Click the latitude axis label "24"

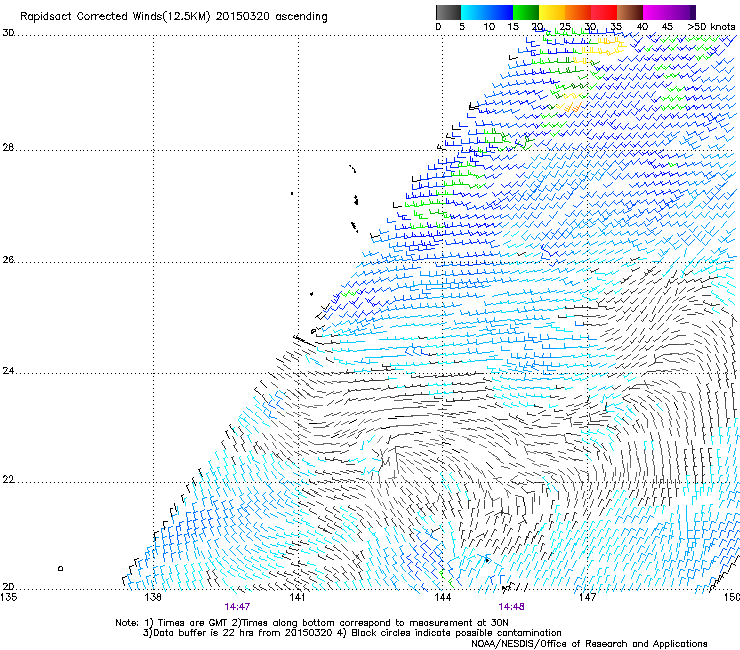tap(8, 371)
